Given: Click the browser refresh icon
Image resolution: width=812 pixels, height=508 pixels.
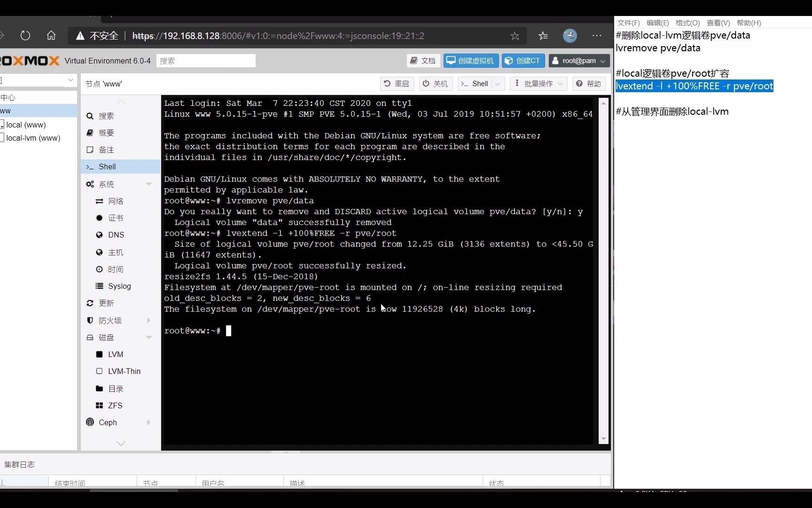Looking at the screenshot, I should point(25,36).
